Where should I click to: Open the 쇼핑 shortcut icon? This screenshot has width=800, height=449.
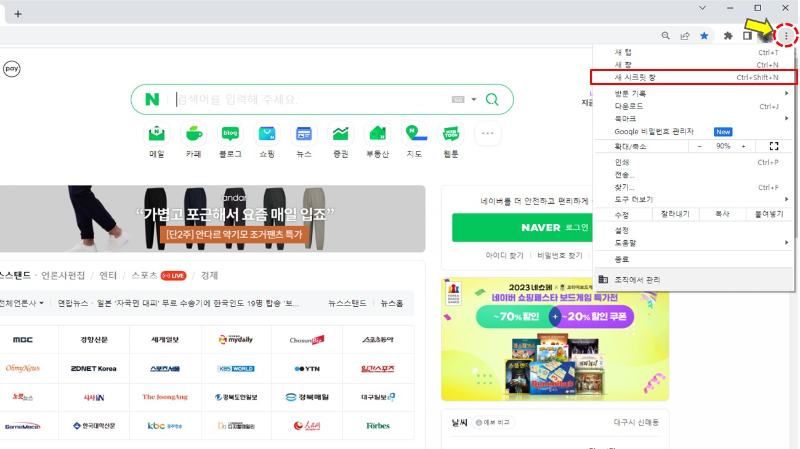click(267, 134)
